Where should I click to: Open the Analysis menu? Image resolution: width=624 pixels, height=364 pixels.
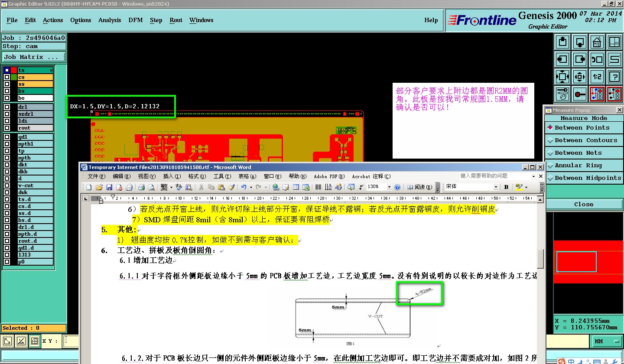(x=110, y=20)
